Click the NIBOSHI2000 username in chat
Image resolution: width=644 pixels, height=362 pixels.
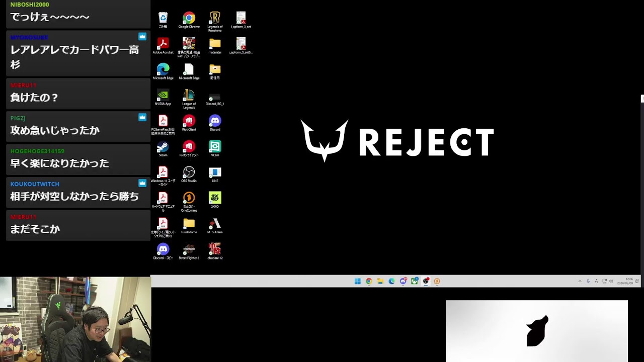30,5
